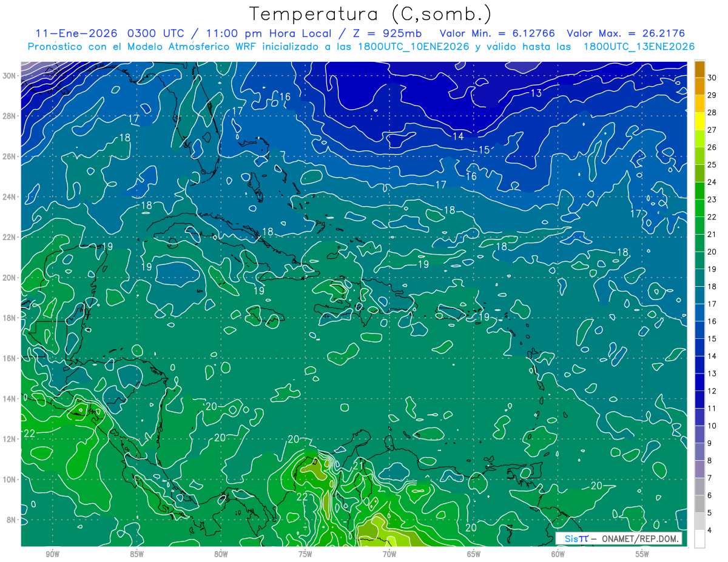This screenshot has height=562, width=728.
Task: Click the '14' contour label on the map
Action: pos(458,136)
